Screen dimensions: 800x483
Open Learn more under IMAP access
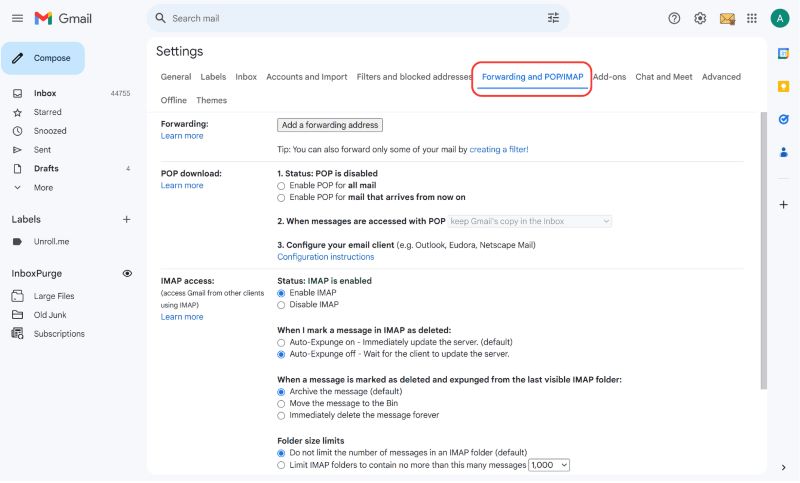[182, 317]
